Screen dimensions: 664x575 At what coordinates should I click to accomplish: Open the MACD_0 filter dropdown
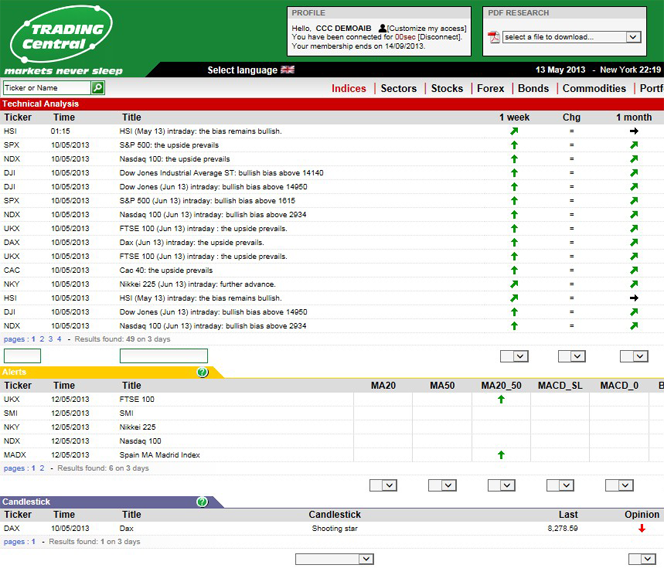[x=619, y=485]
